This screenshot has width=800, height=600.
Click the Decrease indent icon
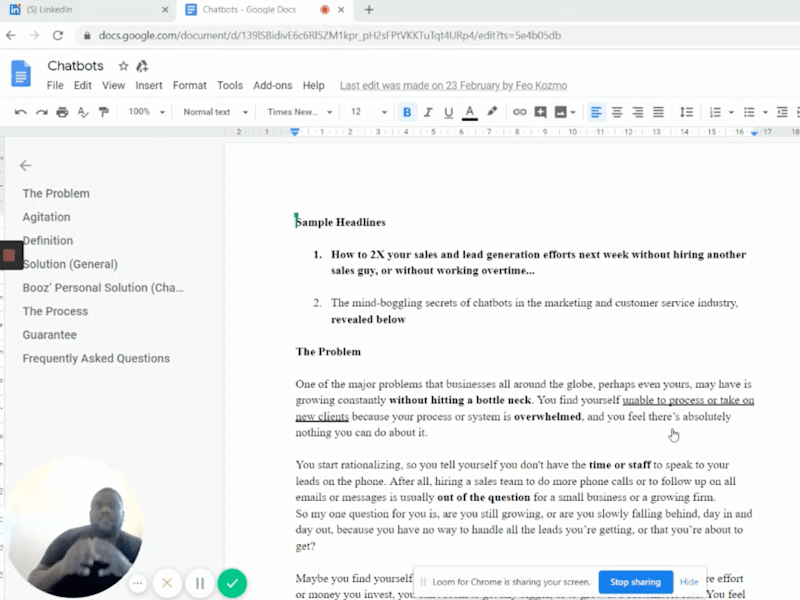[782, 112]
